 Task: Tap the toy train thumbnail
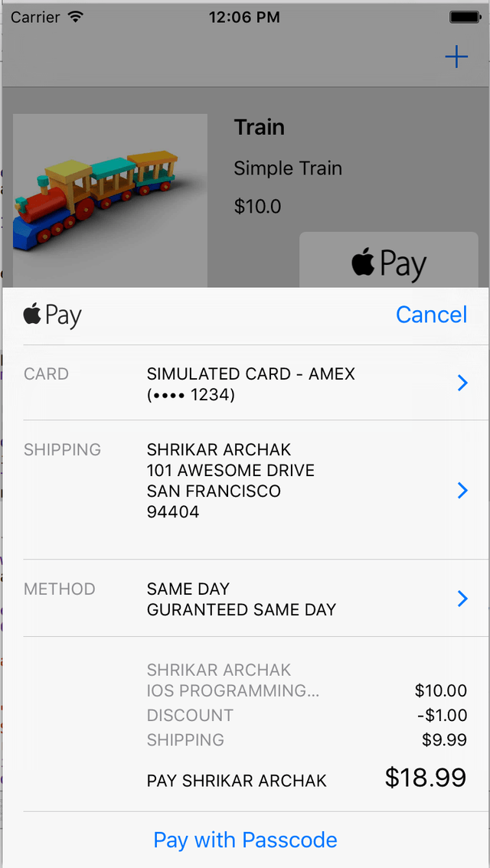pos(110,201)
